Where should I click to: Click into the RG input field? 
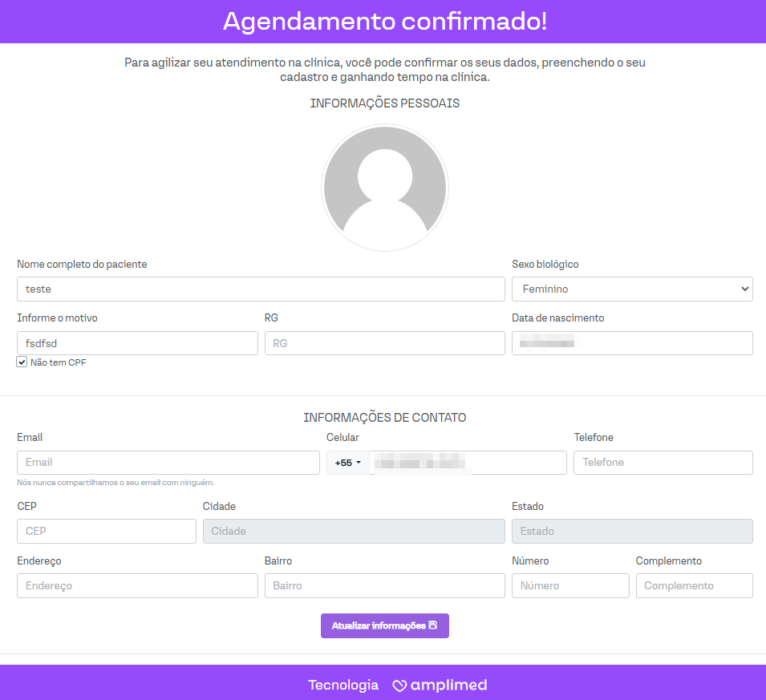pyautogui.click(x=384, y=343)
